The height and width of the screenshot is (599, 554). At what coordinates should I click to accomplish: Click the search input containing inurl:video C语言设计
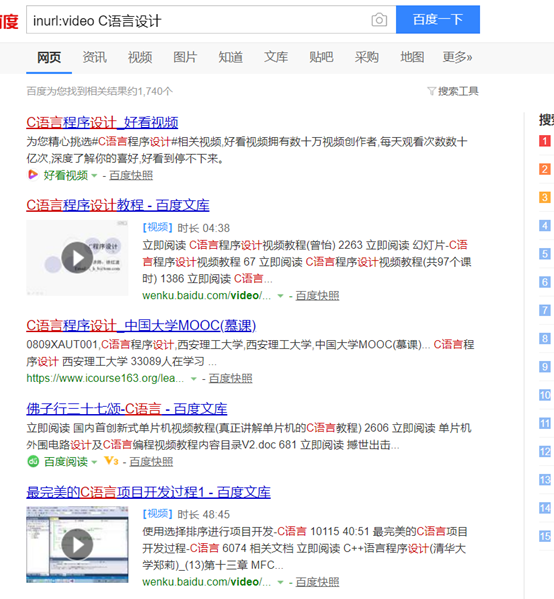pos(199,19)
